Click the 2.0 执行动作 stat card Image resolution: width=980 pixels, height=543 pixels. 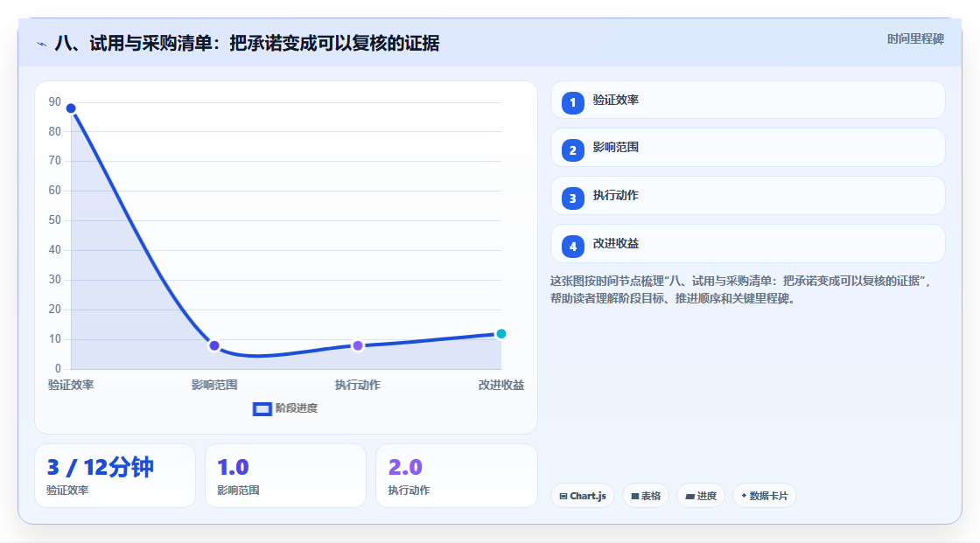tap(456, 476)
